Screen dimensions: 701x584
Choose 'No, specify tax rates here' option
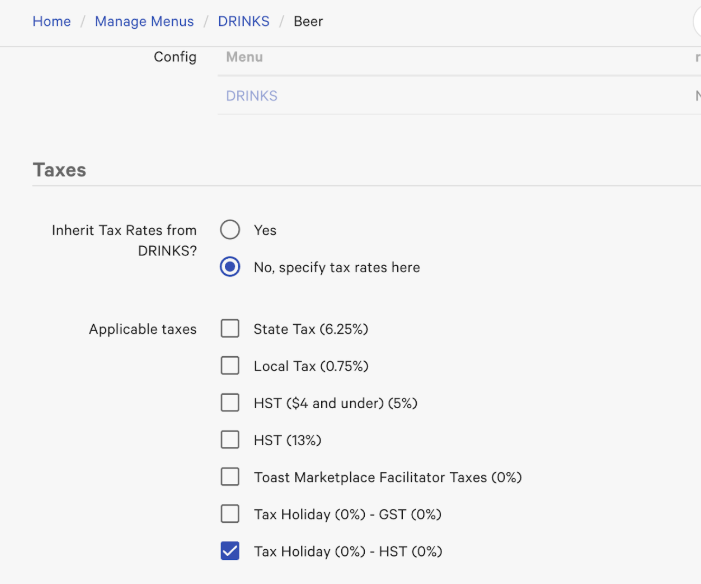click(230, 267)
